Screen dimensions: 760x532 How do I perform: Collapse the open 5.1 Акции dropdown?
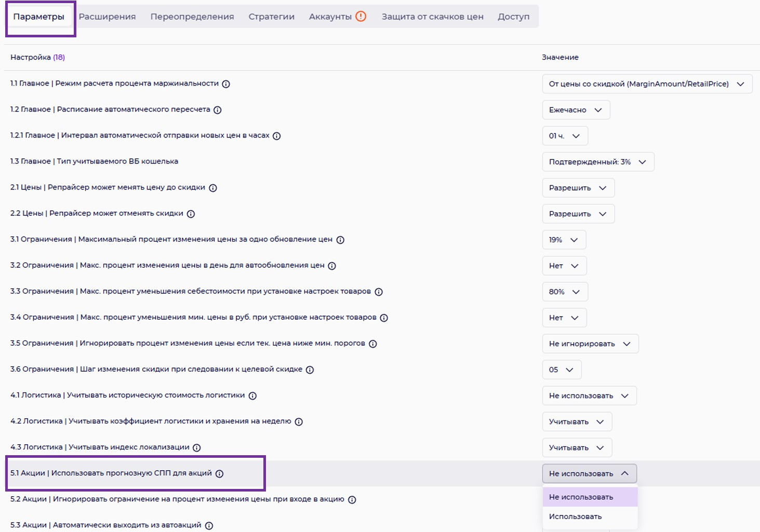click(589, 473)
